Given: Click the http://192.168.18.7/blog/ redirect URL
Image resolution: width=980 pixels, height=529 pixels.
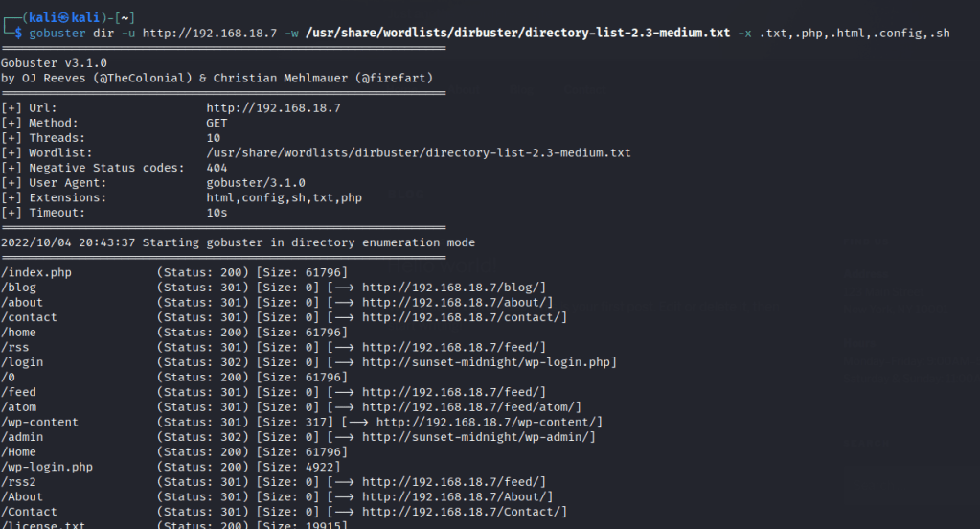Looking at the screenshot, I should [x=453, y=287].
